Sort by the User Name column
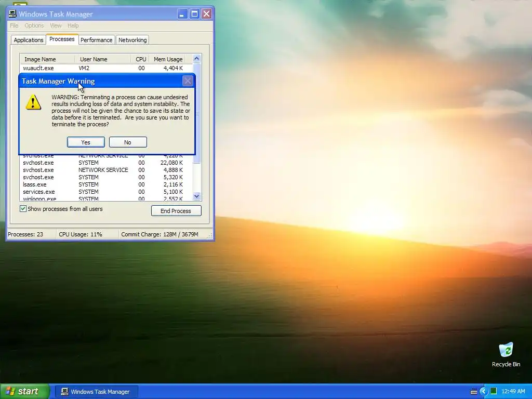Screen dimensions: 532x399 tap(102, 59)
